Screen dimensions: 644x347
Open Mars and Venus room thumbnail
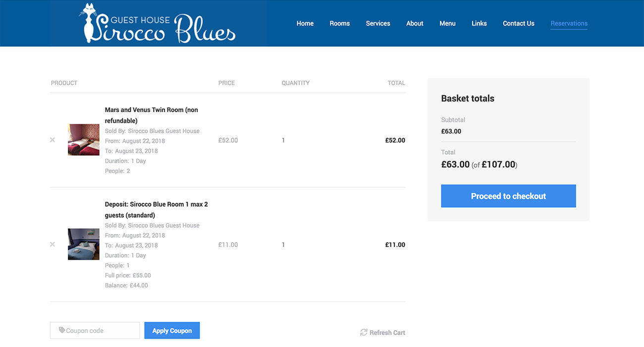pos(84,140)
